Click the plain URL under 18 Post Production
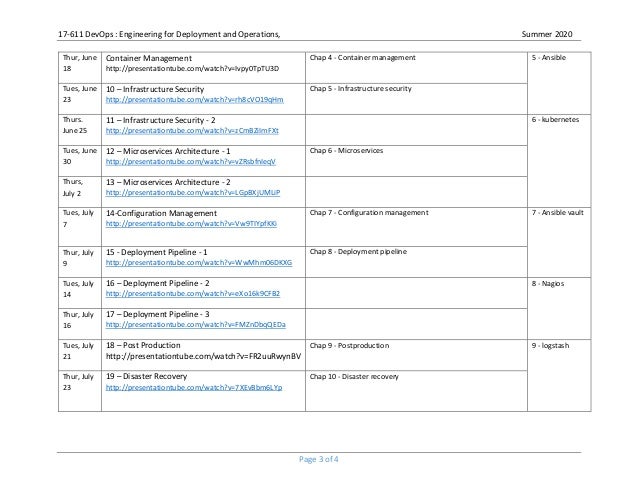 tap(203, 356)
